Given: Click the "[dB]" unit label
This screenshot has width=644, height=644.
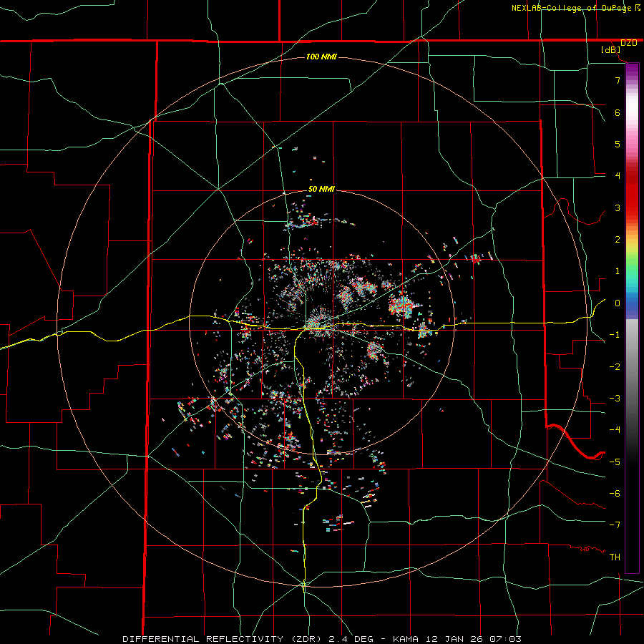Looking at the screenshot, I should [610, 49].
